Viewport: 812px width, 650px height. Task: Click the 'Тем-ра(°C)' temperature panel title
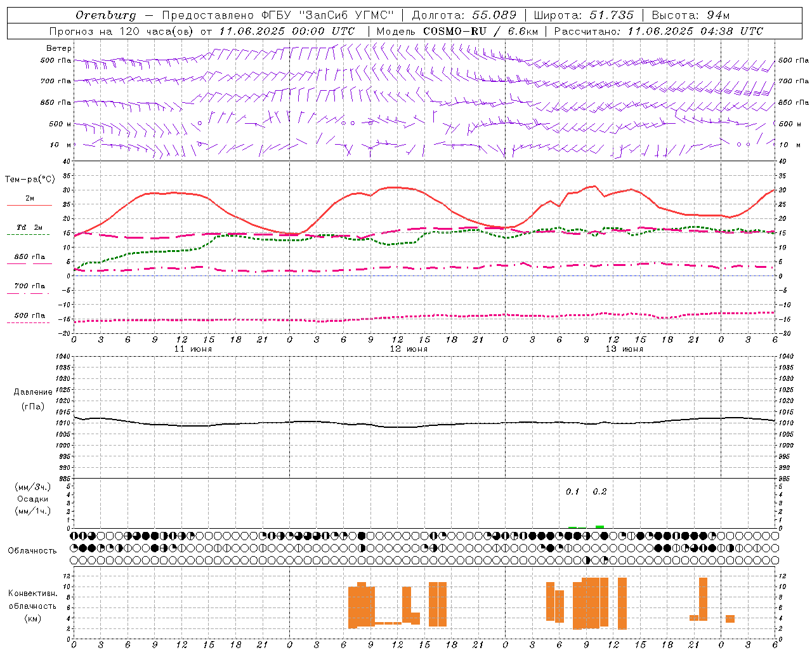[x=30, y=180]
